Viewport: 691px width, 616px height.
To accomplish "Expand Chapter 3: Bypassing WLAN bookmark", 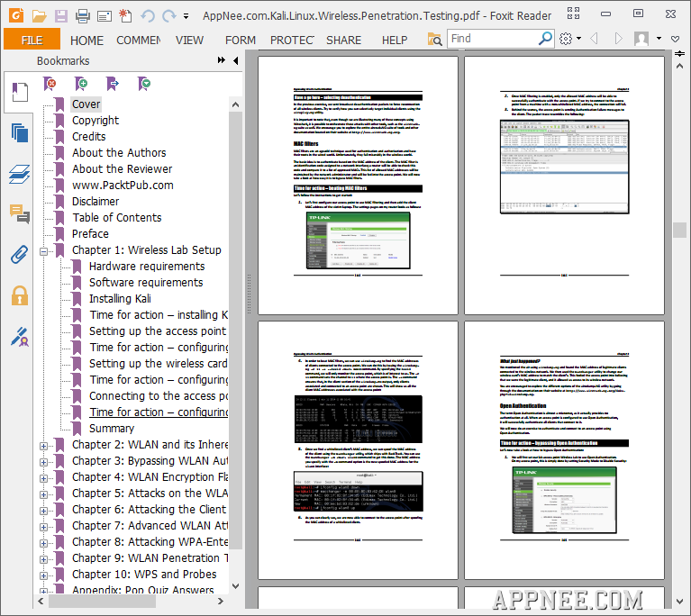I will click(x=43, y=462).
